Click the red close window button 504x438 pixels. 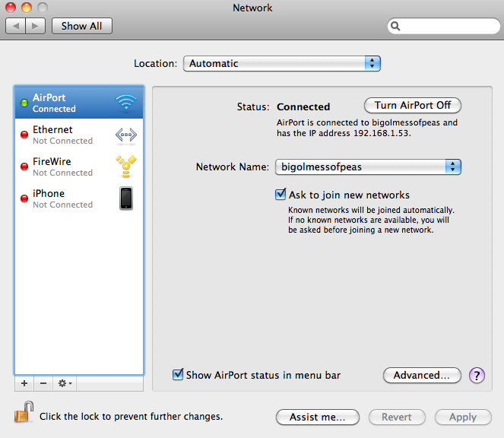[x=11, y=8]
